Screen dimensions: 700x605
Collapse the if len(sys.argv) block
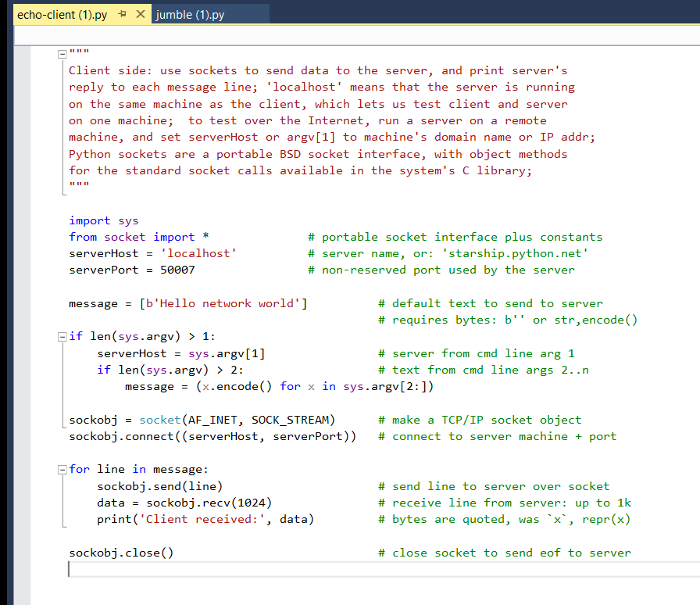point(62,336)
